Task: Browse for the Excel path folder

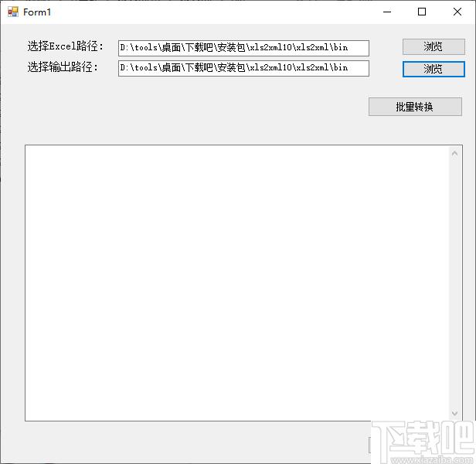Action: click(x=433, y=47)
